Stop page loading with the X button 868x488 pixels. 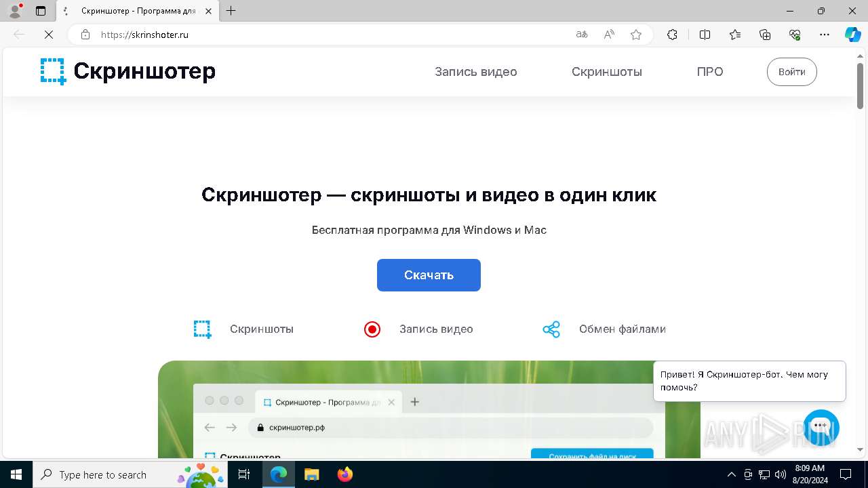49,35
